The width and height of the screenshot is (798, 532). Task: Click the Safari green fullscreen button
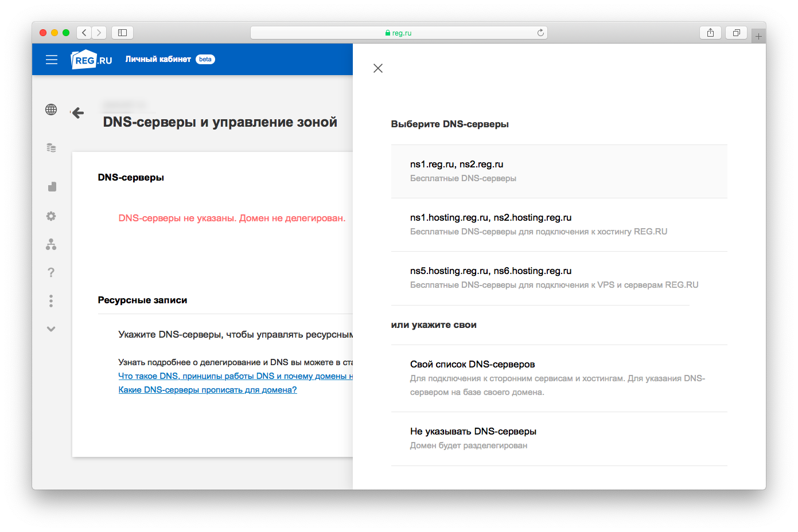tap(66, 33)
